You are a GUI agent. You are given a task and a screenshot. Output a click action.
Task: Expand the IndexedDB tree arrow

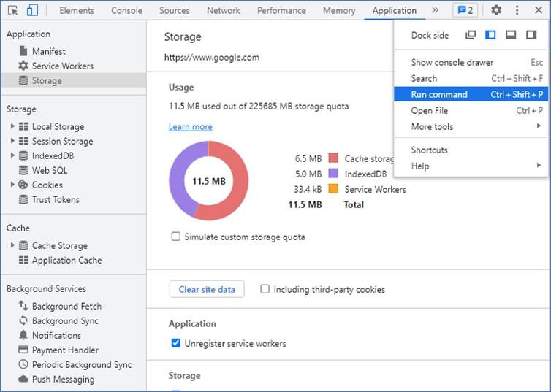12,155
